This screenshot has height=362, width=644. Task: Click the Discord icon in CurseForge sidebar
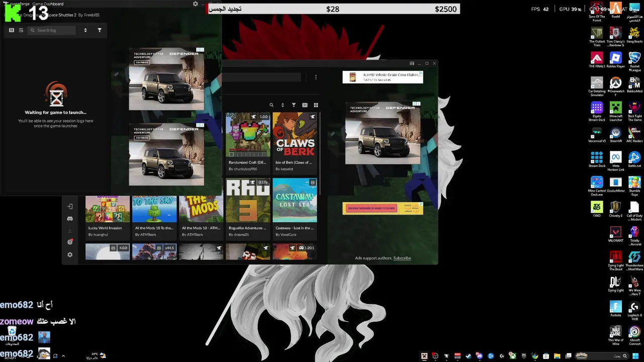(x=70, y=219)
